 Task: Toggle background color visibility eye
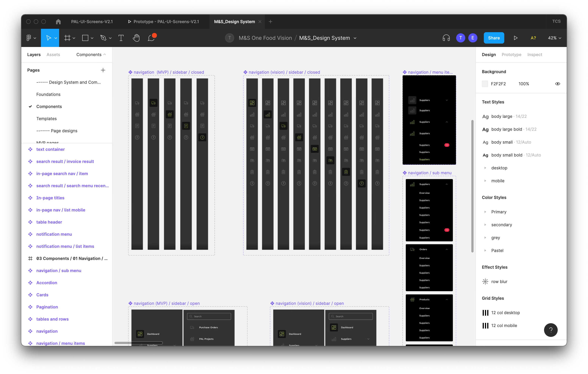pyautogui.click(x=558, y=84)
